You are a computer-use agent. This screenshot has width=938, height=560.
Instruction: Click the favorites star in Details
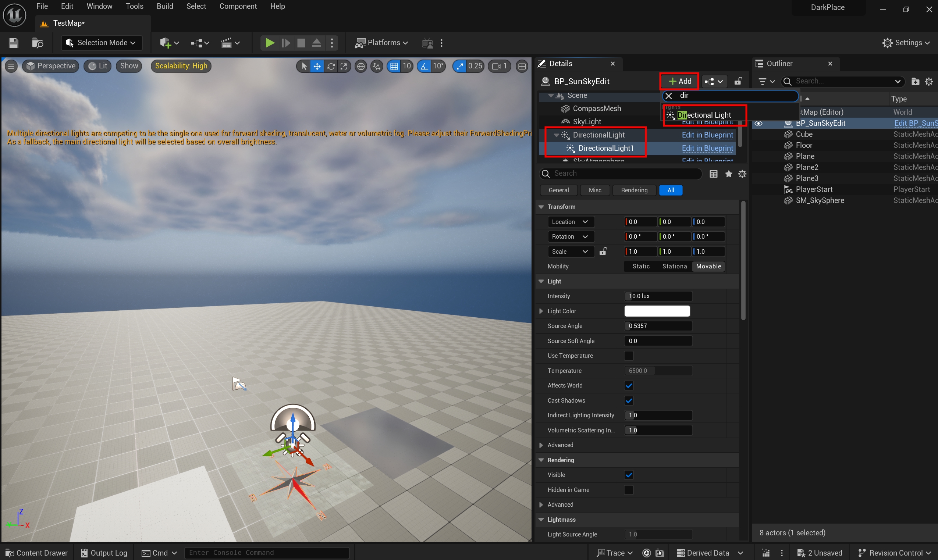pyautogui.click(x=728, y=174)
